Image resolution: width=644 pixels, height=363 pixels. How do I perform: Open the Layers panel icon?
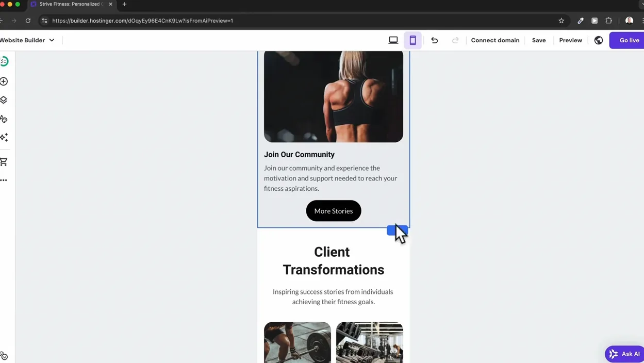4,100
